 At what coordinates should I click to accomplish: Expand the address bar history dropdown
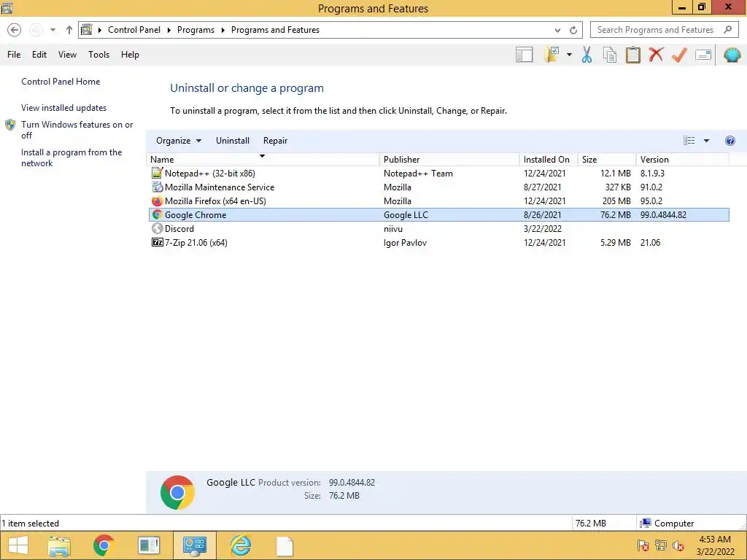[x=557, y=30]
